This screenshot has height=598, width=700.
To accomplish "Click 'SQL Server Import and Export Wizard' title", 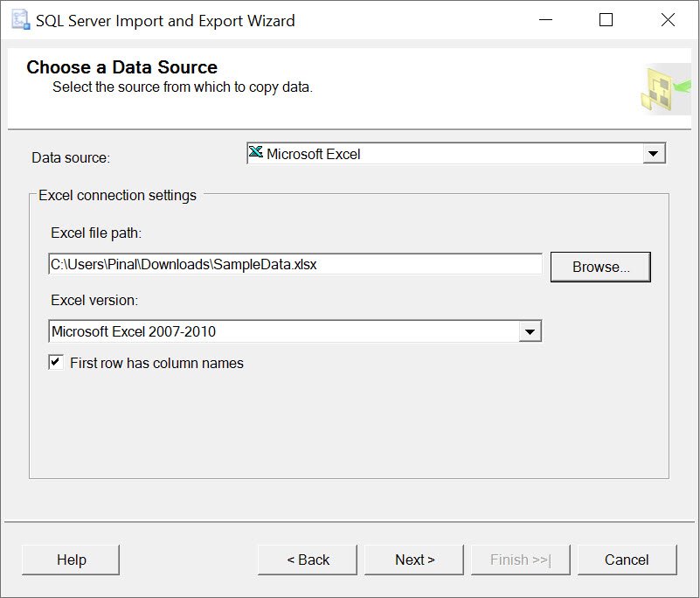I will [165, 21].
